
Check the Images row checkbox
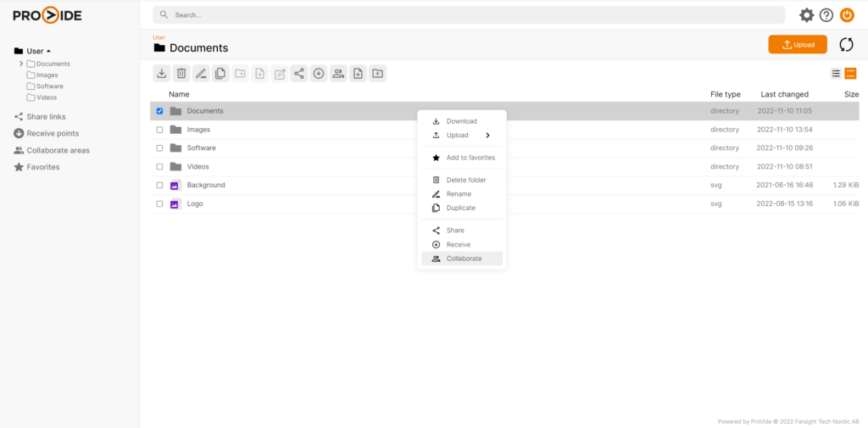[x=159, y=130]
